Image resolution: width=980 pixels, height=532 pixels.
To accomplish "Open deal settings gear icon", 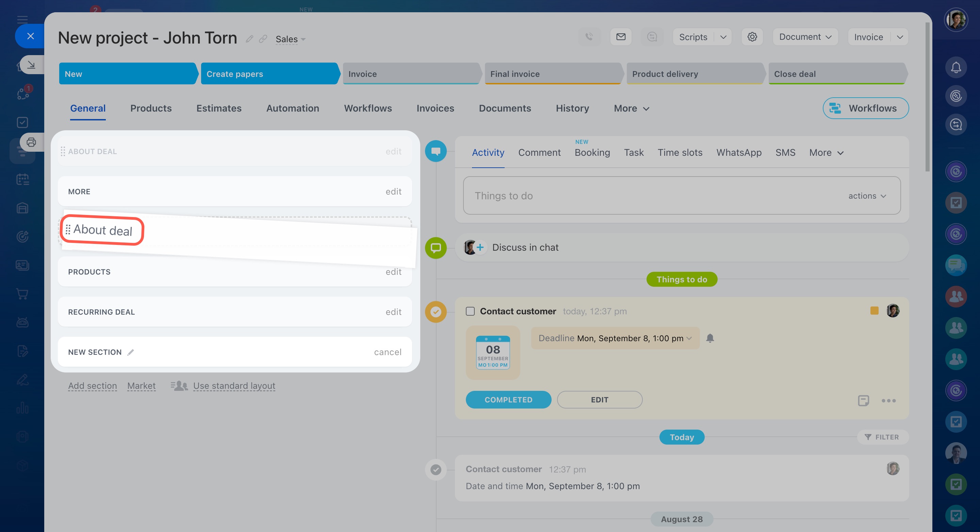I will point(752,37).
